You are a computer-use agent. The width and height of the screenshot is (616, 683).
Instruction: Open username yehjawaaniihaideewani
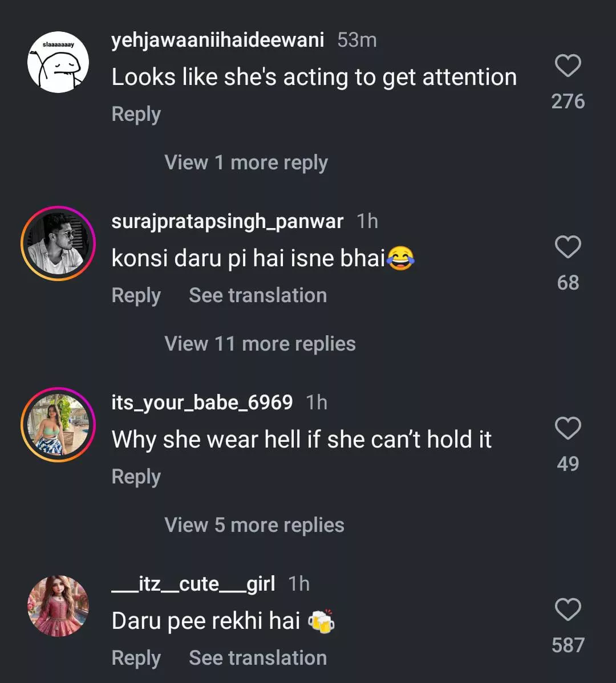[217, 40]
